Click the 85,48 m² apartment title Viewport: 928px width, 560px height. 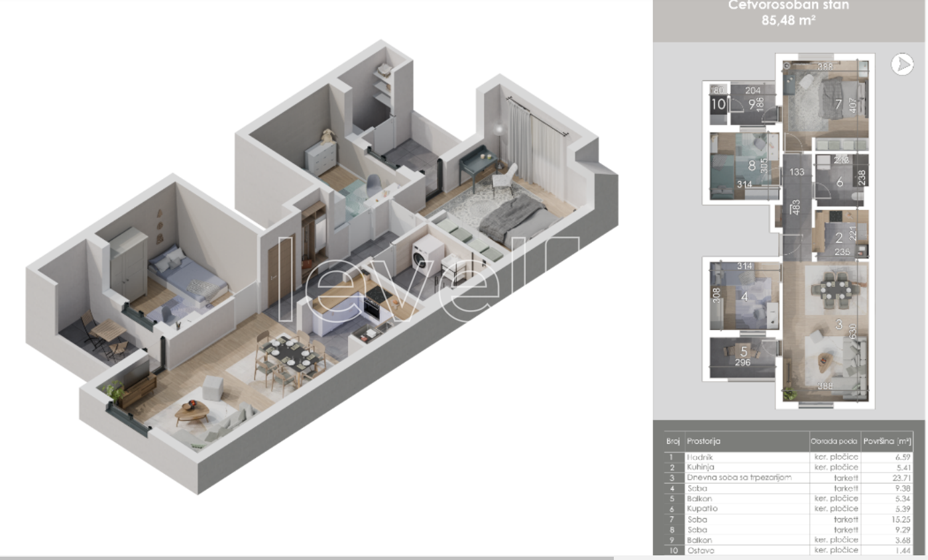(x=788, y=20)
